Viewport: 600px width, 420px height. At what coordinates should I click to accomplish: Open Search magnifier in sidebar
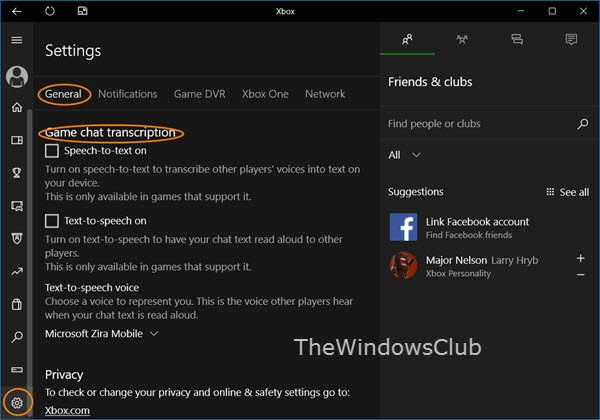tap(17, 337)
